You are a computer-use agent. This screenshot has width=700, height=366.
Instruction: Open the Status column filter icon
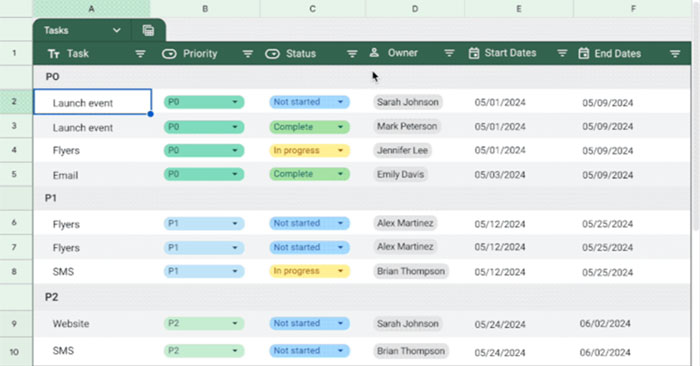pos(352,54)
